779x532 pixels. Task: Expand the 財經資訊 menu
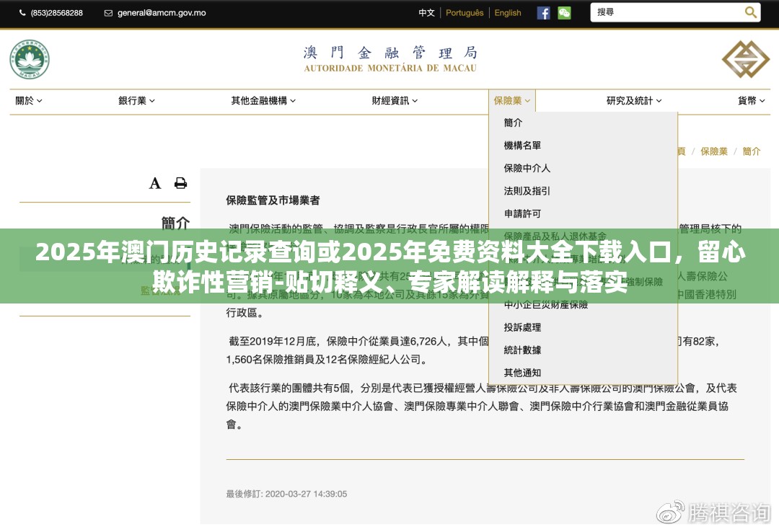[x=395, y=101]
